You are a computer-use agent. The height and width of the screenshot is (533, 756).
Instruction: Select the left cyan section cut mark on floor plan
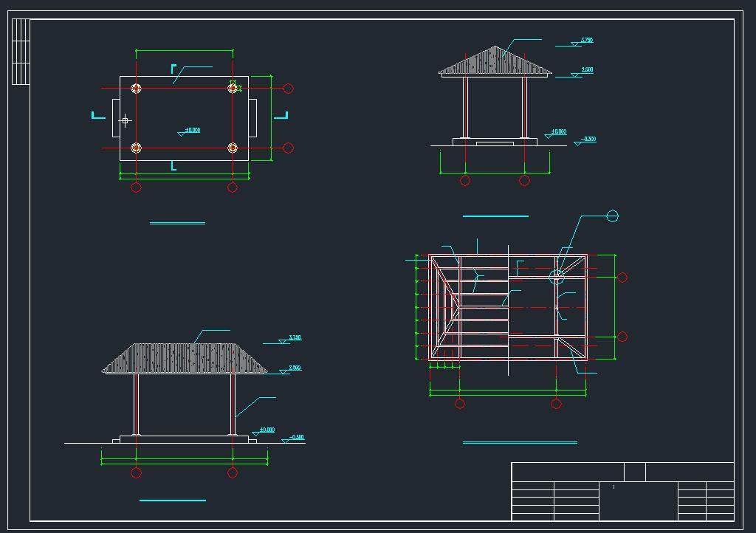click(x=97, y=115)
